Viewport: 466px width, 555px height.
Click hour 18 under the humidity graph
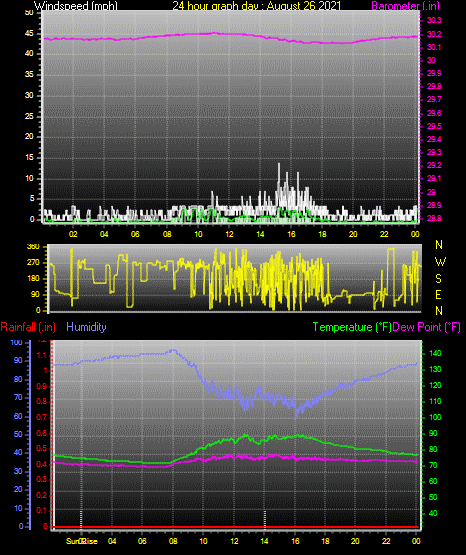(x=325, y=541)
